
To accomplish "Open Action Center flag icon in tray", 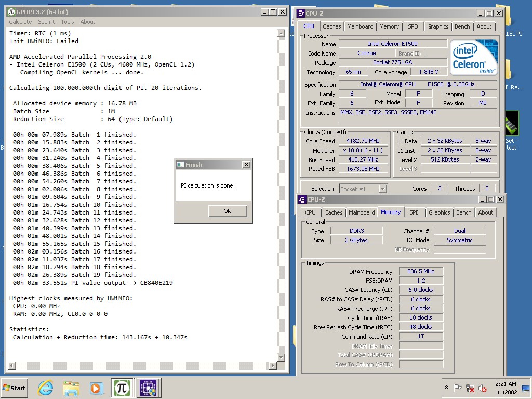I will click(x=457, y=388).
